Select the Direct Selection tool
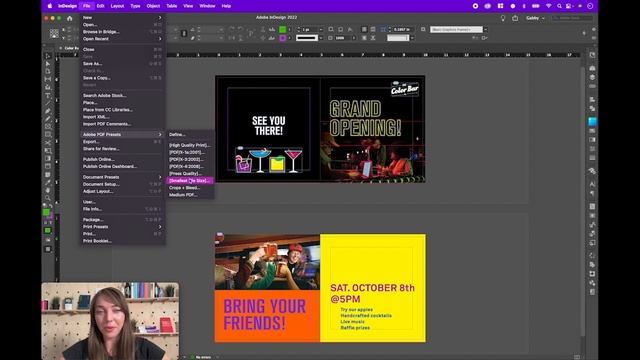This screenshot has width=640, height=360. click(48, 64)
